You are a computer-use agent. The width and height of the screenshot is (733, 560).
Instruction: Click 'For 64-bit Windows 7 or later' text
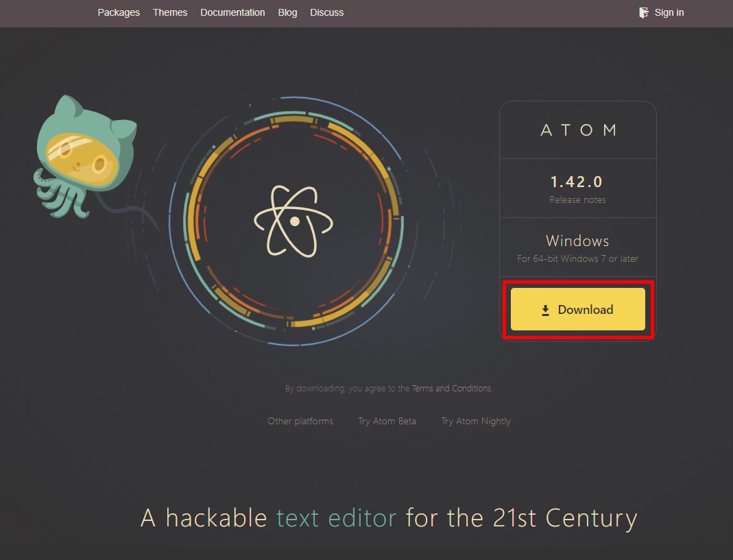577,258
